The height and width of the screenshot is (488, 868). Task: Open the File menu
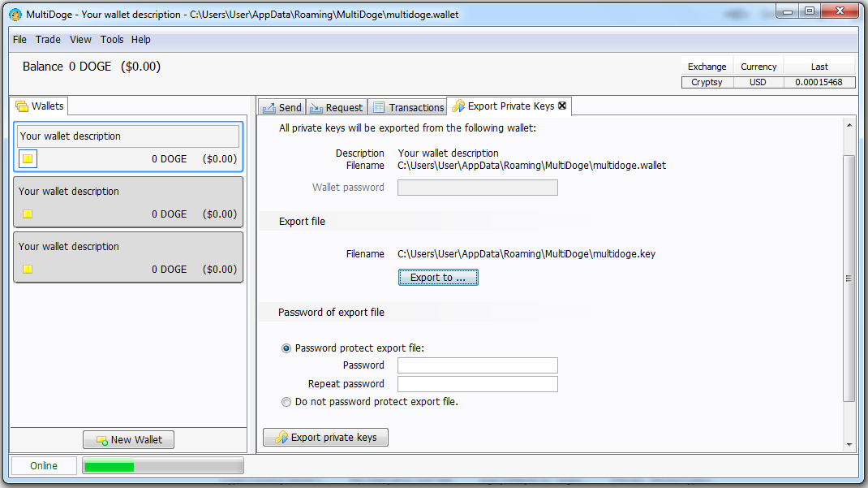point(19,39)
